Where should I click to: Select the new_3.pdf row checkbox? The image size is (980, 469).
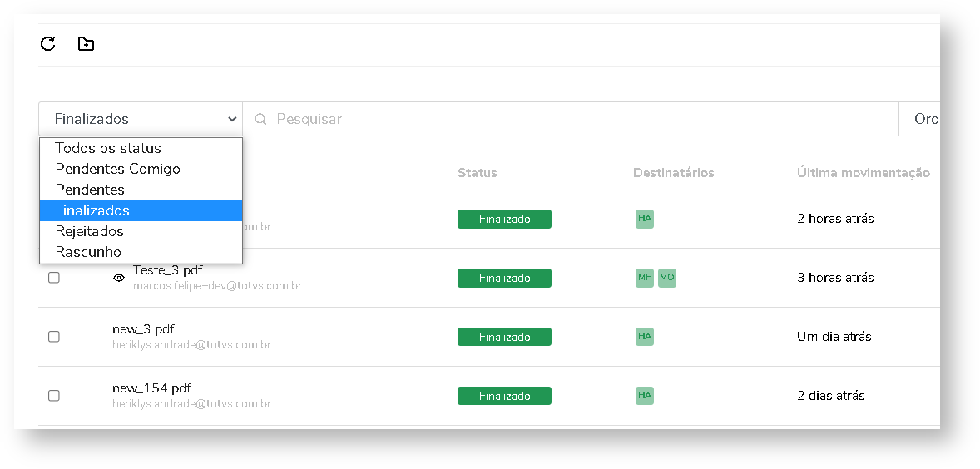point(54,337)
